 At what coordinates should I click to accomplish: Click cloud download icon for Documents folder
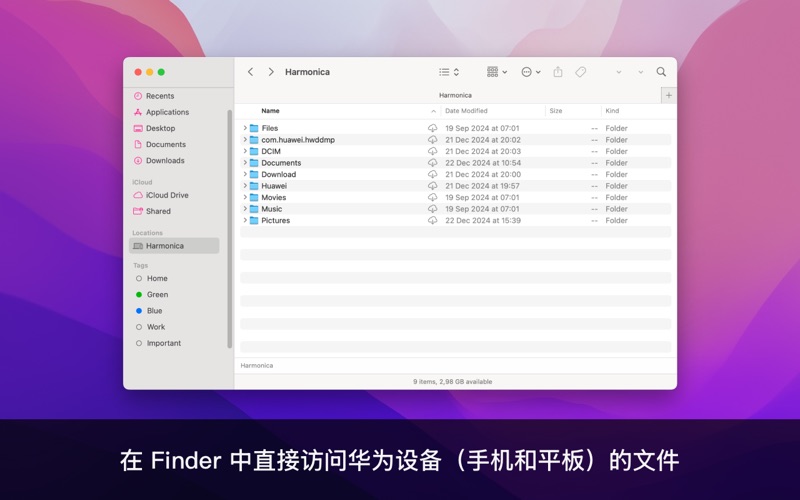(433, 163)
